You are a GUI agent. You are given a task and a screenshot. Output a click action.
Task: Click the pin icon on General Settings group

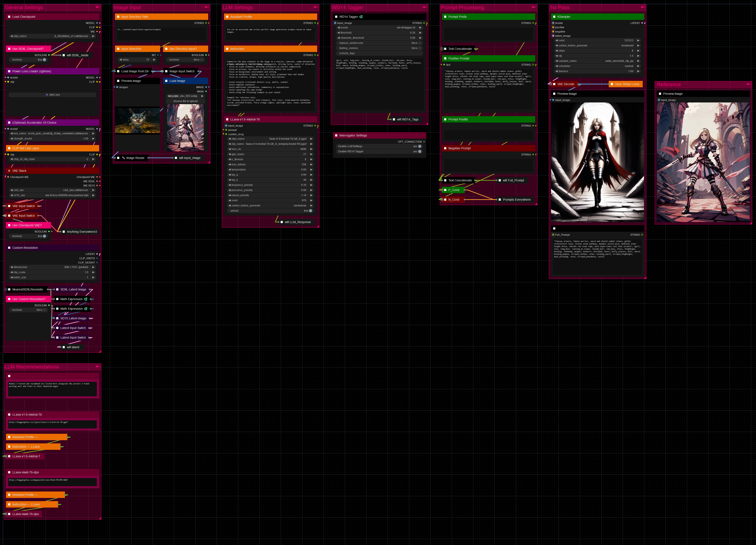point(98,7)
